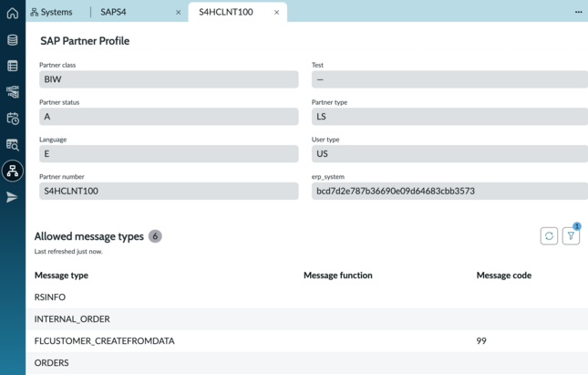Click message code 99 cell

coord(481,341)
